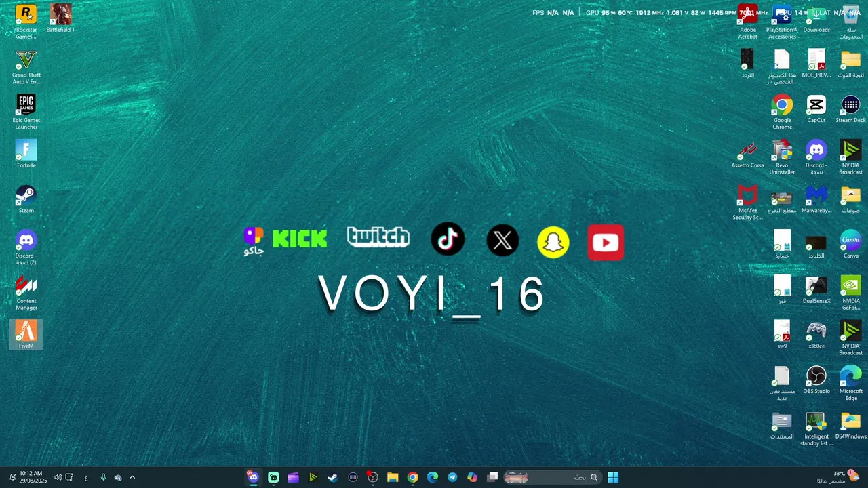Expand the hidden system tray icons chevron
The height and width of the screenshot is (488, 868).
click(132, 477)
